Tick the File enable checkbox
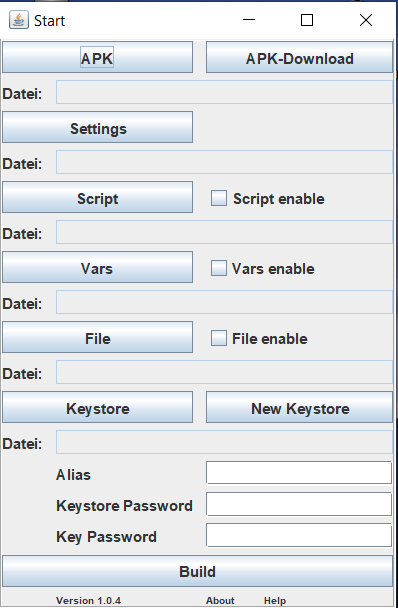 pyautogui.click(x=219, y=338)
